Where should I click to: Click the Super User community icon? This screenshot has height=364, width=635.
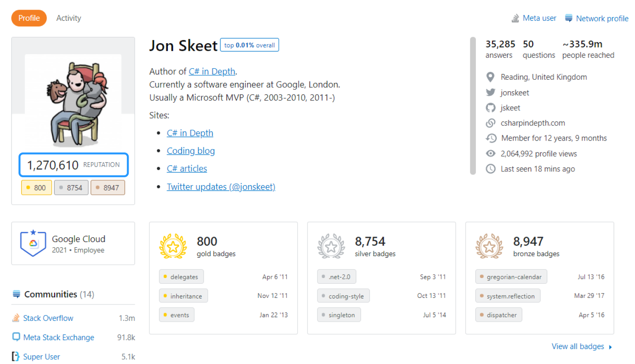[16, 357]
